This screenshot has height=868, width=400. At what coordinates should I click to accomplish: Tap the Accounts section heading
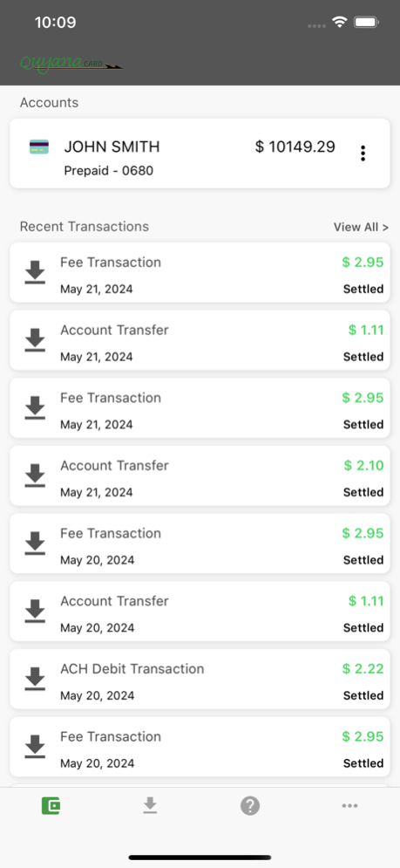point(50,103)
